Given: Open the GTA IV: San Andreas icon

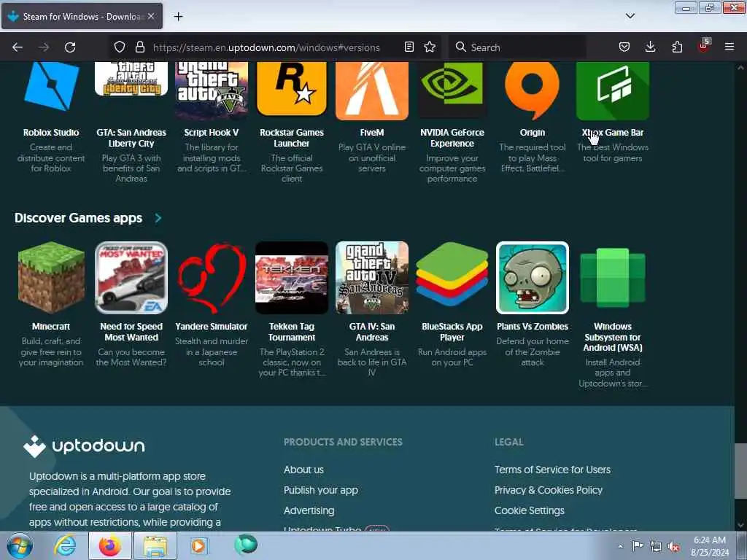Looking at the screenshot, I should point(371,278).
